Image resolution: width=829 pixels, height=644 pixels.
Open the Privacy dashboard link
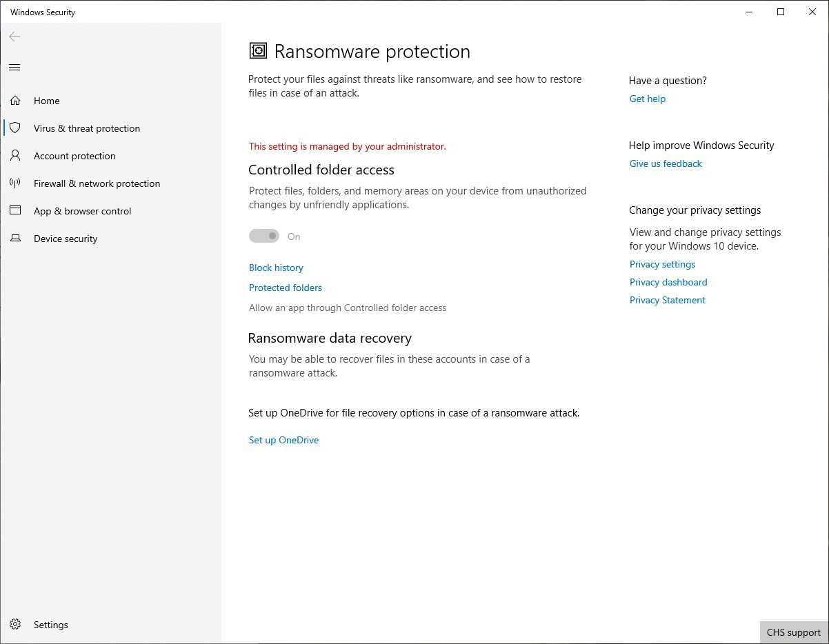click(668, 282)
